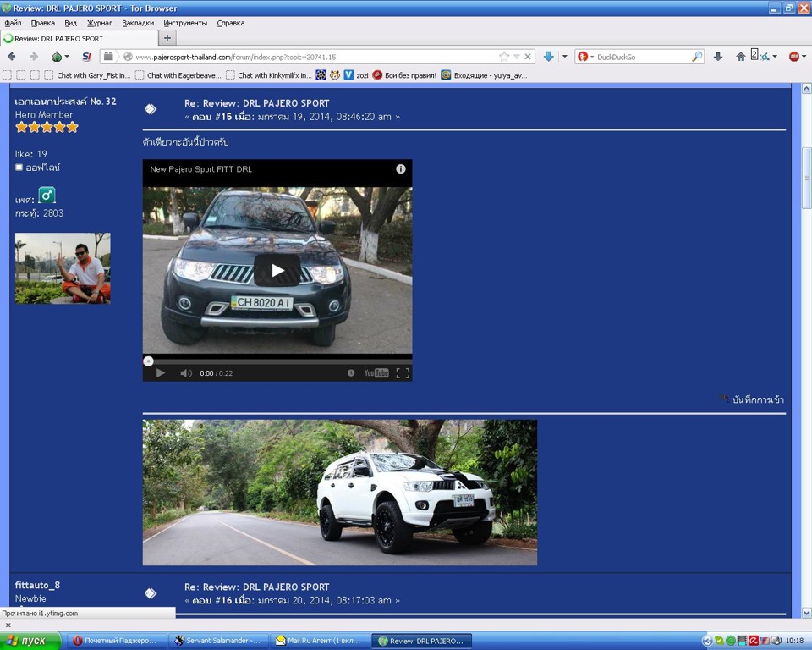Click the info icon on video title bar
Screen dimensions: 812x650
(401, 169)
